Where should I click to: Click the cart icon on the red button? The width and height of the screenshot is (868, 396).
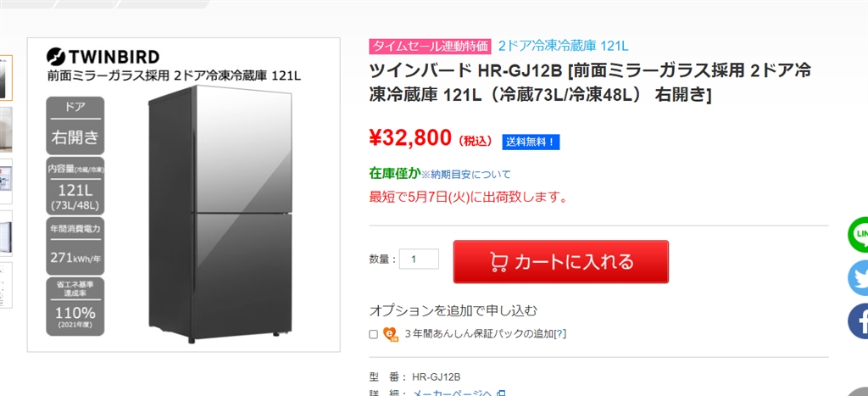(498, 262)
